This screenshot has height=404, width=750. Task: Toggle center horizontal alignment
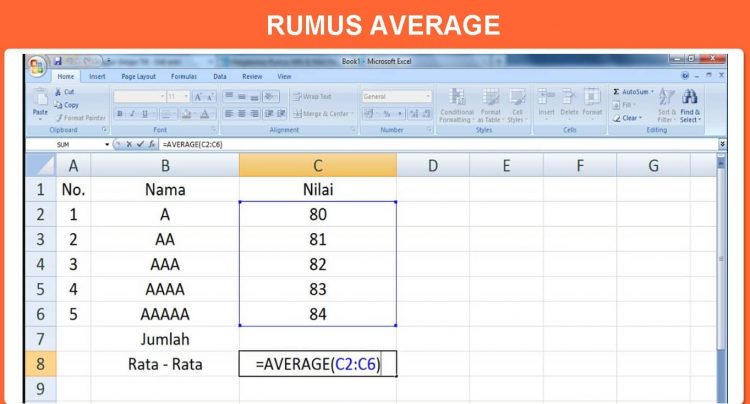coord(242,114)
